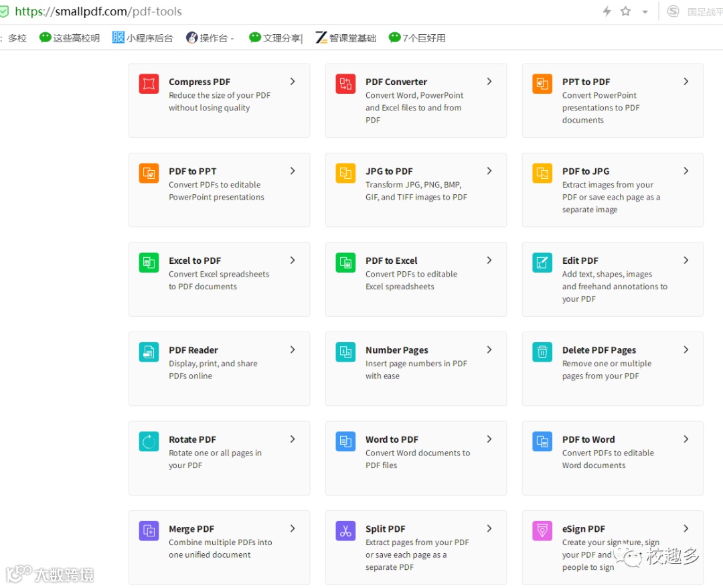The image size is (723, 588).
Task: Click the teal Edit PDF icon
Action: [x=542, y=263]
